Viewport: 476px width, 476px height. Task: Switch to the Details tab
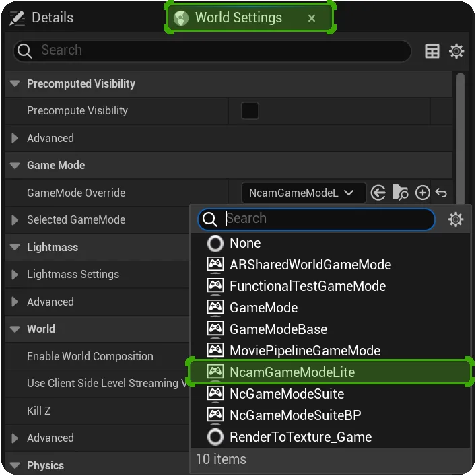[42, 18]
